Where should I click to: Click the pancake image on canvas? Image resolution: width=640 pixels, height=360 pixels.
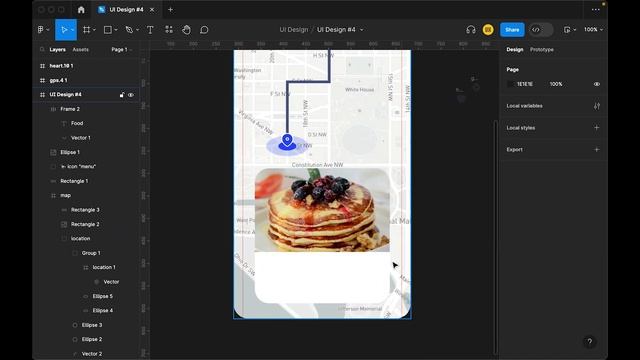tap(322, 210)
